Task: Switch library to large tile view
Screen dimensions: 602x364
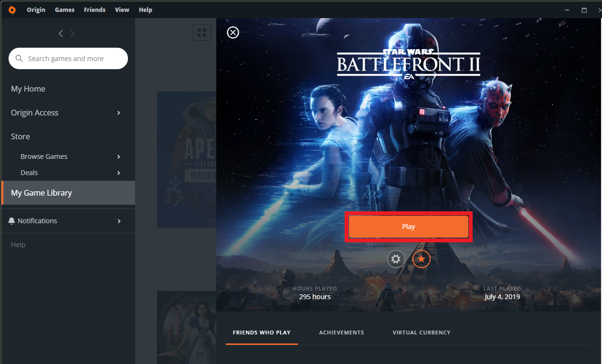Action: click(202, 32)
